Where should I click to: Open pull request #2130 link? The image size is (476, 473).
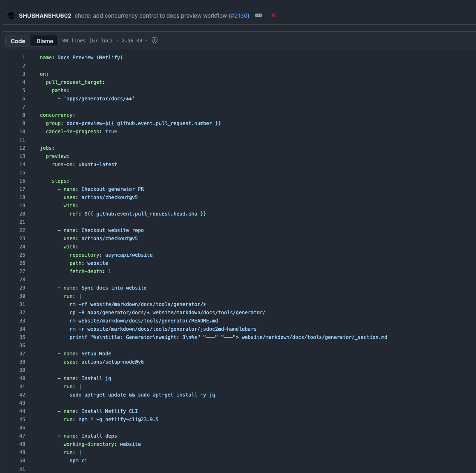point(239,16)
